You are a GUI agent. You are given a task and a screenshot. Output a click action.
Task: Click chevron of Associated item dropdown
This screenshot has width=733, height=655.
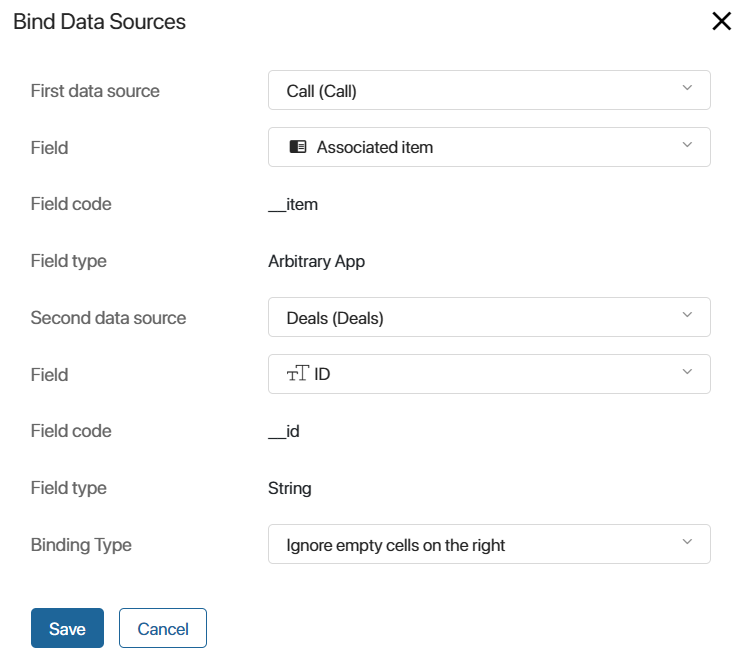click(687, 144)
